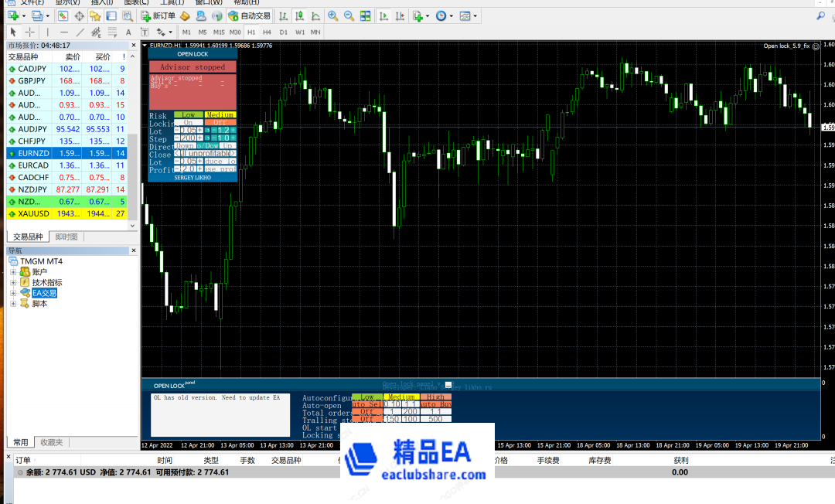Click the tile windows icon on toolbar
Image resolution: width=835 pixels, height=504 pixels.
point(365,15)
